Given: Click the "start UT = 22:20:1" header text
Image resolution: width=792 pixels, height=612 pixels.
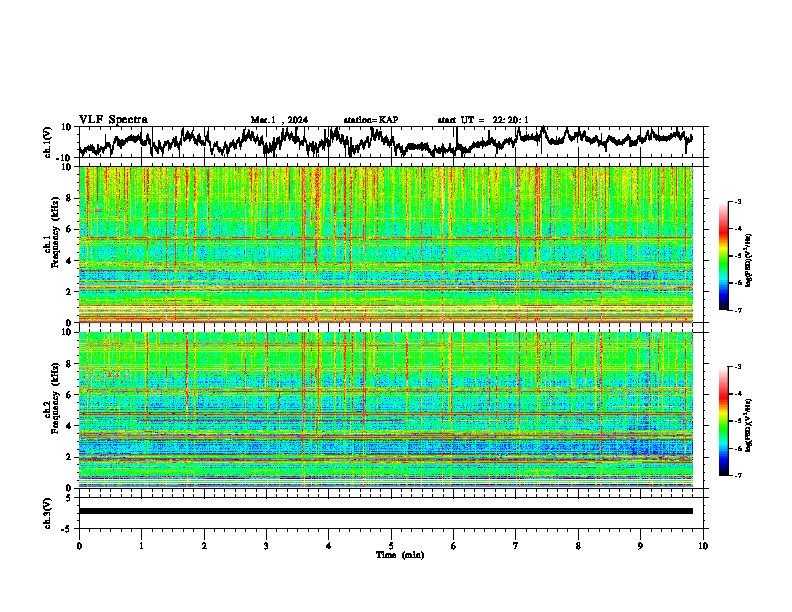Looking at the screenshot, I should [483, 120].
